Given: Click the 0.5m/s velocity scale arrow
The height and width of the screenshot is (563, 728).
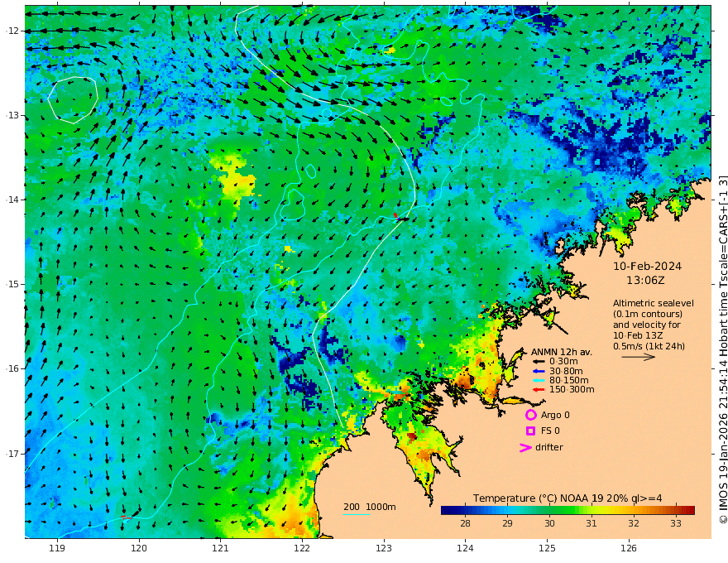Looking at the screenshot, I should (x=639, y=357).
